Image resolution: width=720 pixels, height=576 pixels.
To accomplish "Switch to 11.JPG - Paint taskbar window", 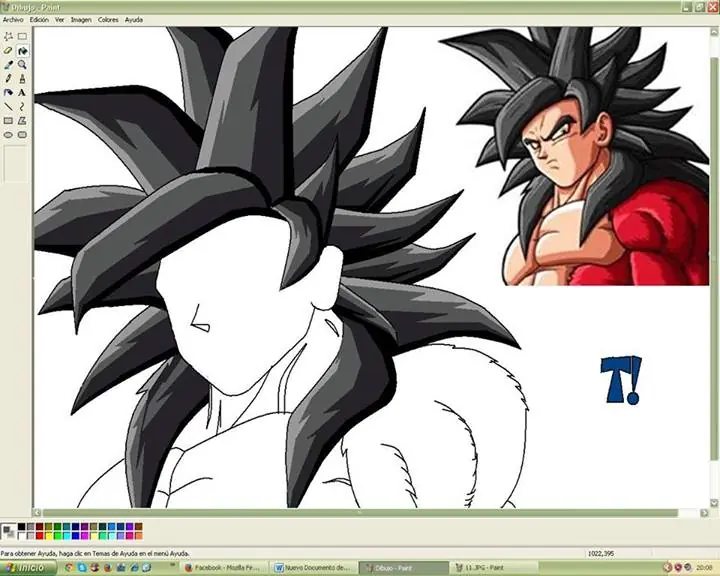I will coord(495,568).
